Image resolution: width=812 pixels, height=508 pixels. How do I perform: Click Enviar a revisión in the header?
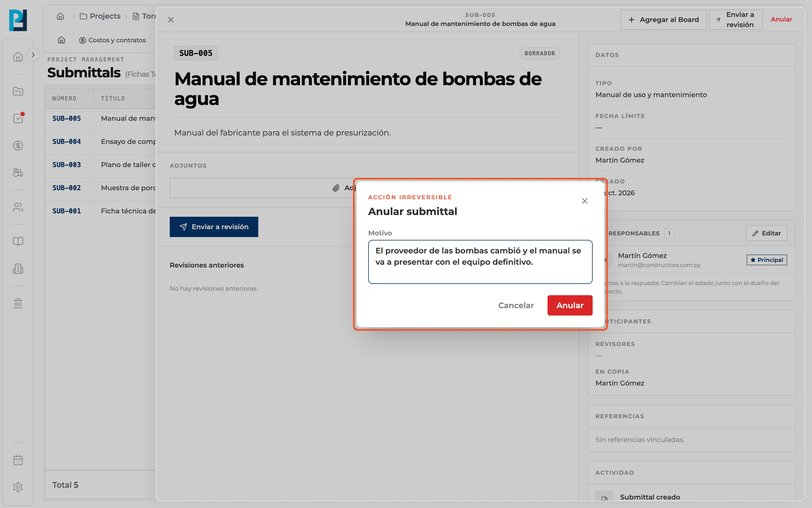coord(736,20)
